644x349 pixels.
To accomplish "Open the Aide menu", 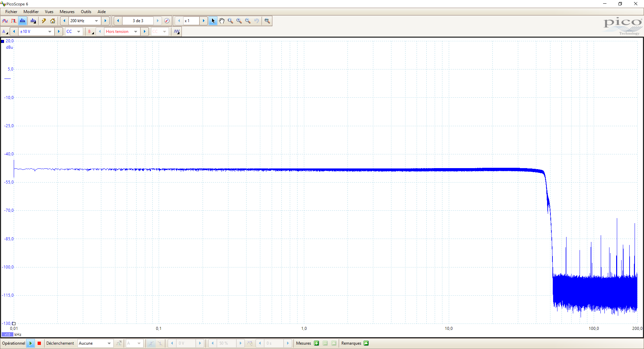I will [x=102, y=12].
